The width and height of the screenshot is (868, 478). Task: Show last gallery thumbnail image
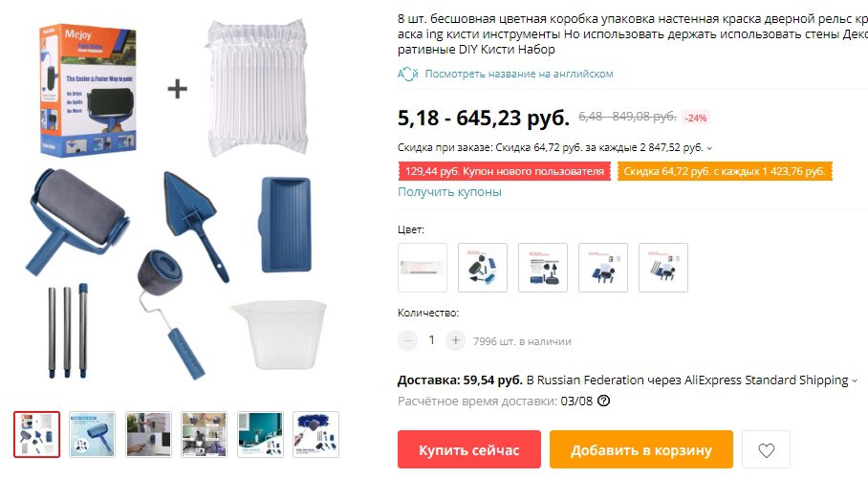click(x=315, y=434)
